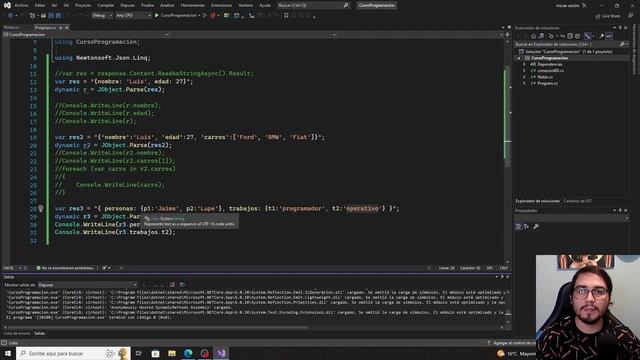This screenshot has height=360, width=640.
Task: Close the Output (Salida) panel
Action: coord(508,277)
